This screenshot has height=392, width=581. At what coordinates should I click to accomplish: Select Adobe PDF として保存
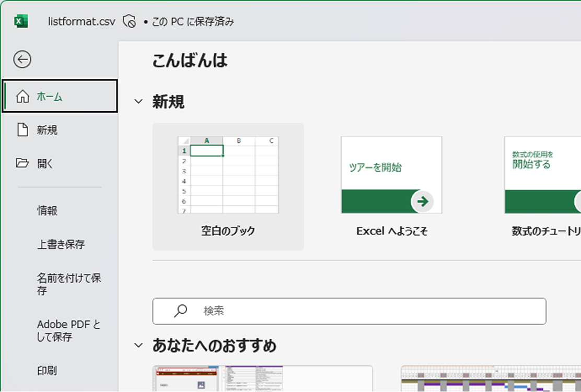coord(66,330)
